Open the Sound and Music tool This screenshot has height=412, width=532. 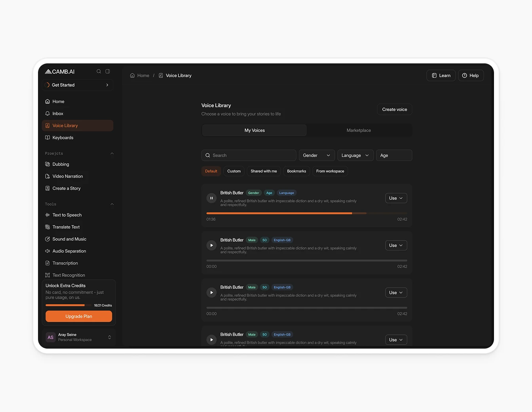click(x=70, y=239)
